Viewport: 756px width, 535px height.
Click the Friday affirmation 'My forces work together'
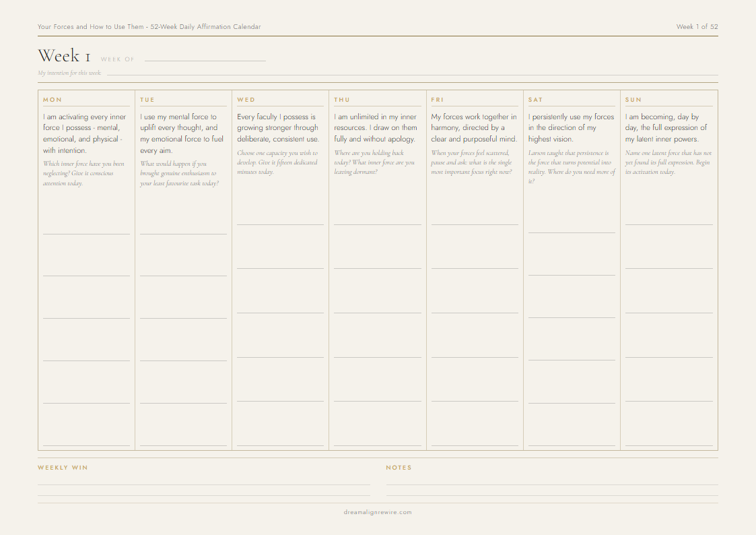coord(474,128)
